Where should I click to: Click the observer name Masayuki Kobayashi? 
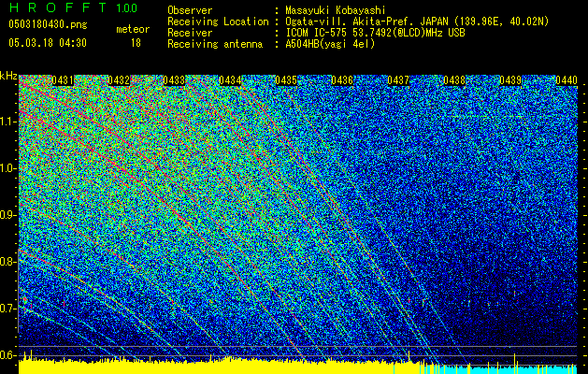click(336, 10)
